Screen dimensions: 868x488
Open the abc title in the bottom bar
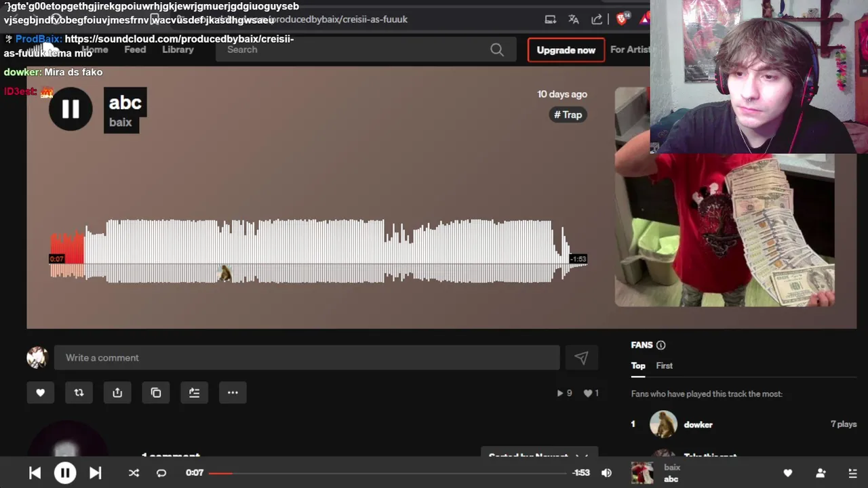pos(671,479)
